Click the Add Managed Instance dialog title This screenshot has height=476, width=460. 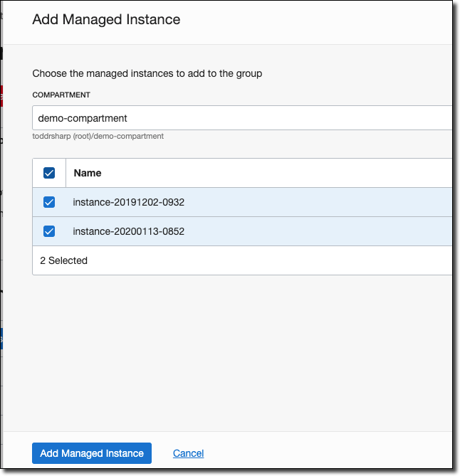point(106,19)
